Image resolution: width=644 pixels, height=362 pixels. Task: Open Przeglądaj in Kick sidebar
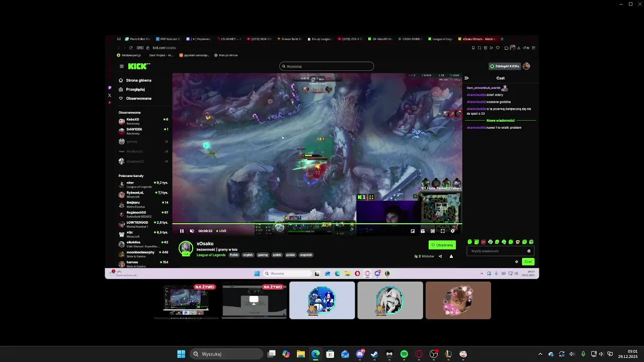tap(132, 89)
